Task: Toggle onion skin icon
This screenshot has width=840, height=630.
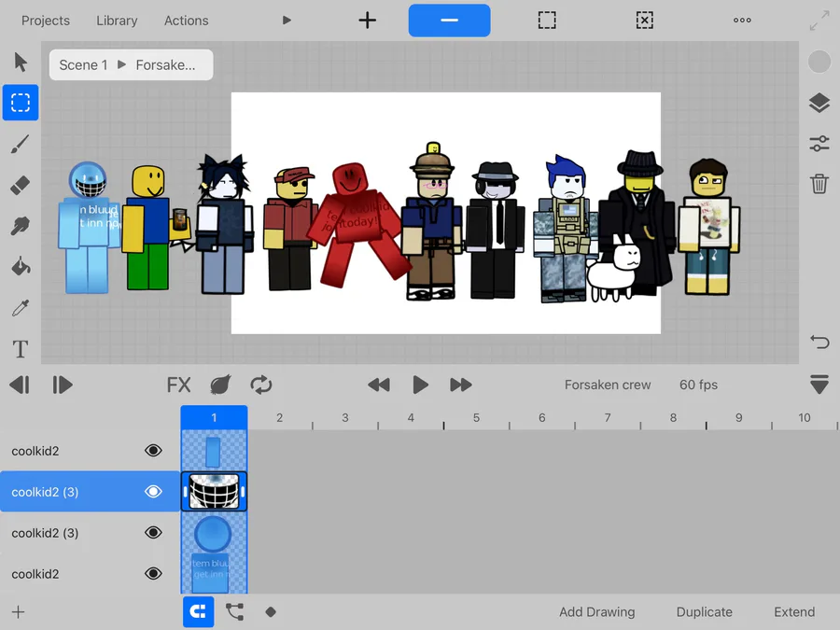Action: (220, 385)
